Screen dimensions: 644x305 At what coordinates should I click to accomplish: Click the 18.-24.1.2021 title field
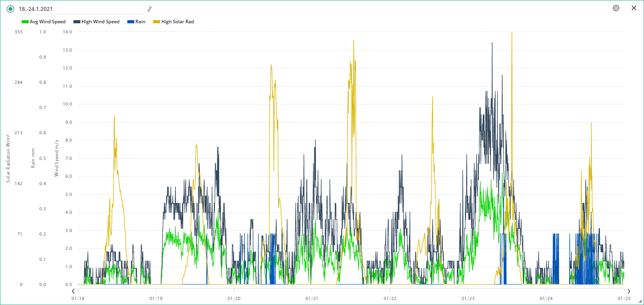81,9
